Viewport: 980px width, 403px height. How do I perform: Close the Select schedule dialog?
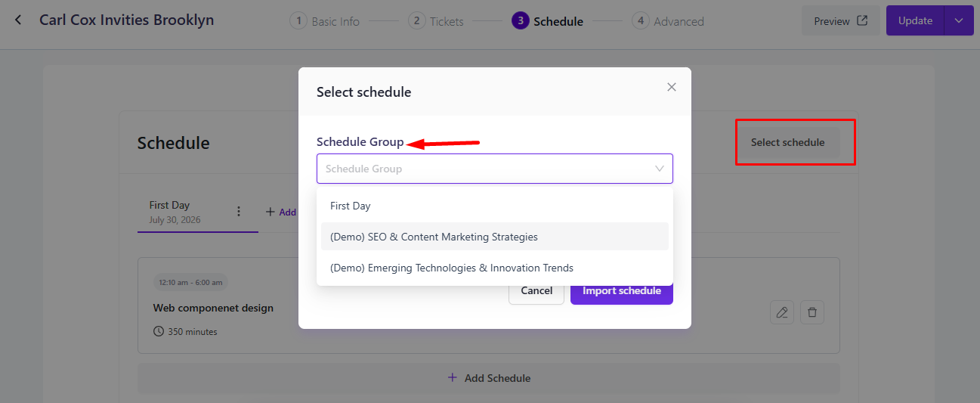point(672,87)
